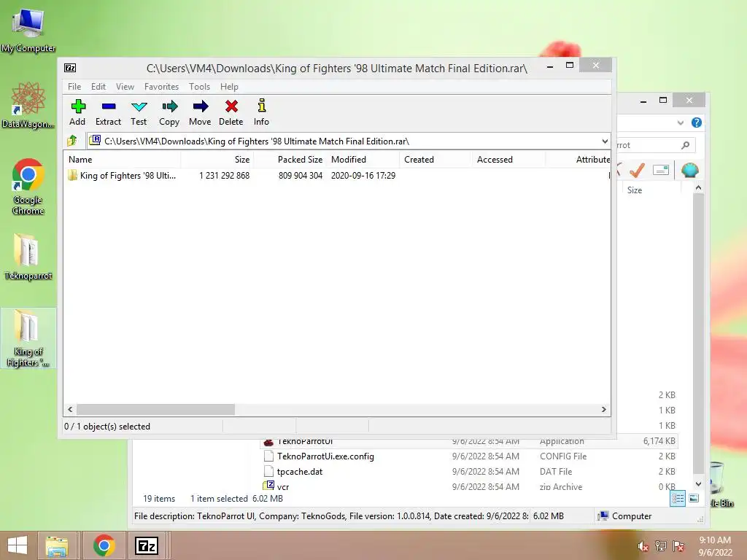Expand the 7-Zip address path dropdown

click(x=605, y=141)
